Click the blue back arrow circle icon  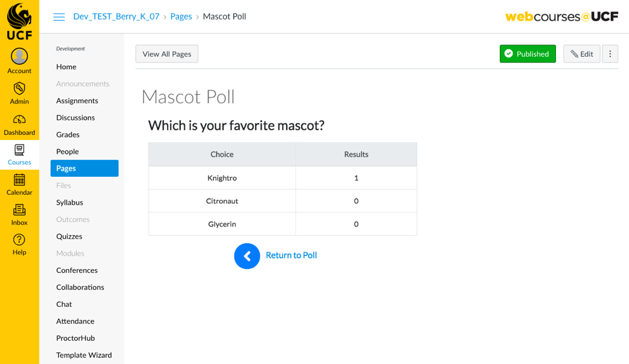247,256
